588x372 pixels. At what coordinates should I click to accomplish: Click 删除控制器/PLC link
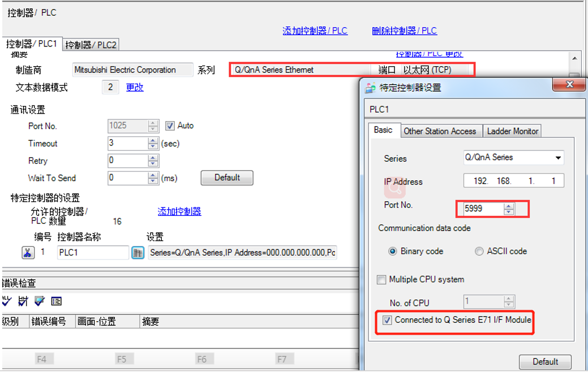pos(404,31)
